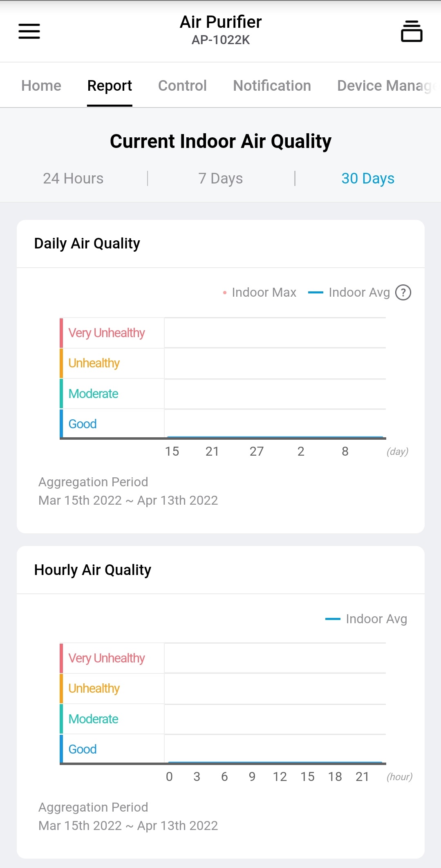
Task: Open the Device Management tab
Action: pos(386,86)
